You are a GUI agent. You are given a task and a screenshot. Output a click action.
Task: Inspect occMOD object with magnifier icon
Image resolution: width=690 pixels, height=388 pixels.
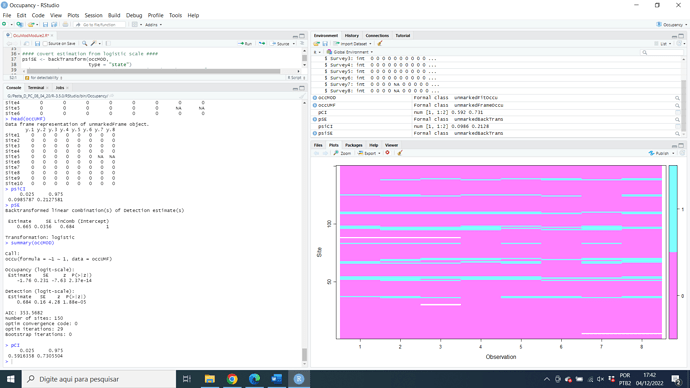click(x=677, y=98)
